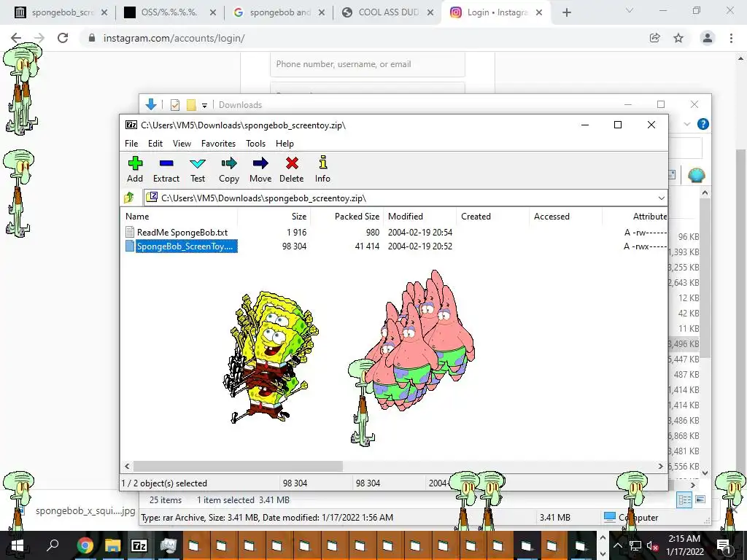The image size is (747, 560).
Task: Open File Explorer from taskbar
Action: [x=112, y=545]
